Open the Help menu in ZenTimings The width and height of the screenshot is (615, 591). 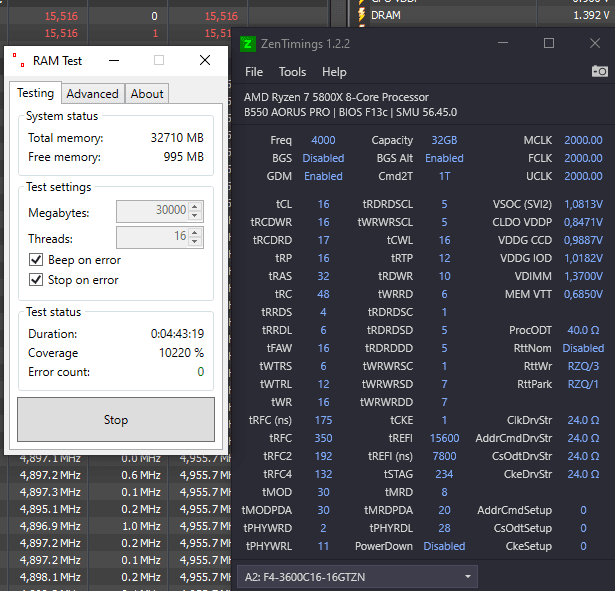click(334, 72)
